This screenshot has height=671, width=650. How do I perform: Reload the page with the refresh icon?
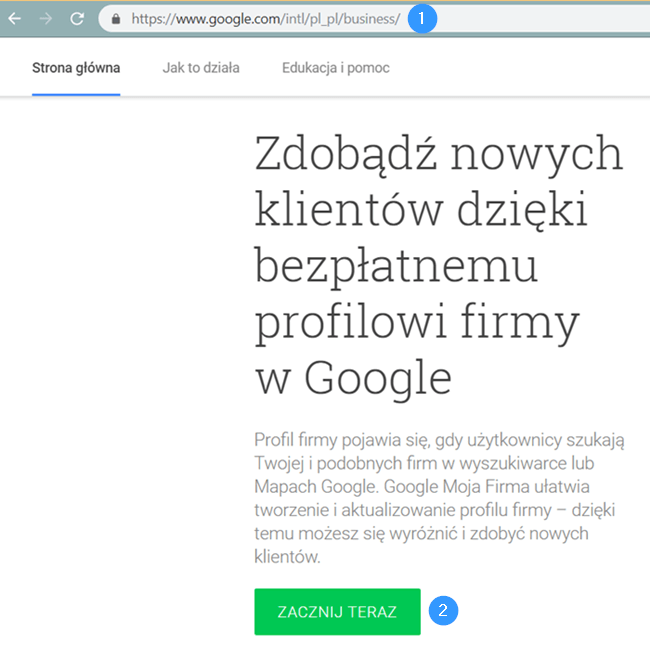click(77, 19)
